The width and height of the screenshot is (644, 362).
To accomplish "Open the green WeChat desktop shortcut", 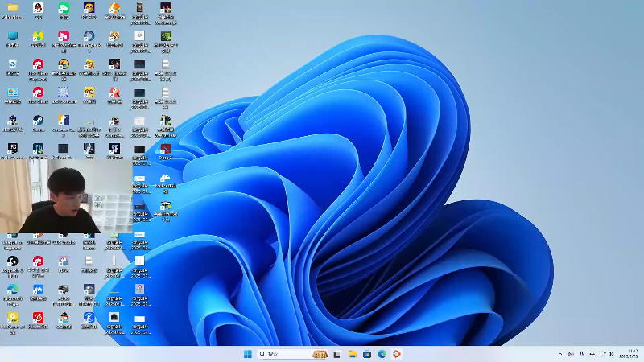I will tap(64, 9).
